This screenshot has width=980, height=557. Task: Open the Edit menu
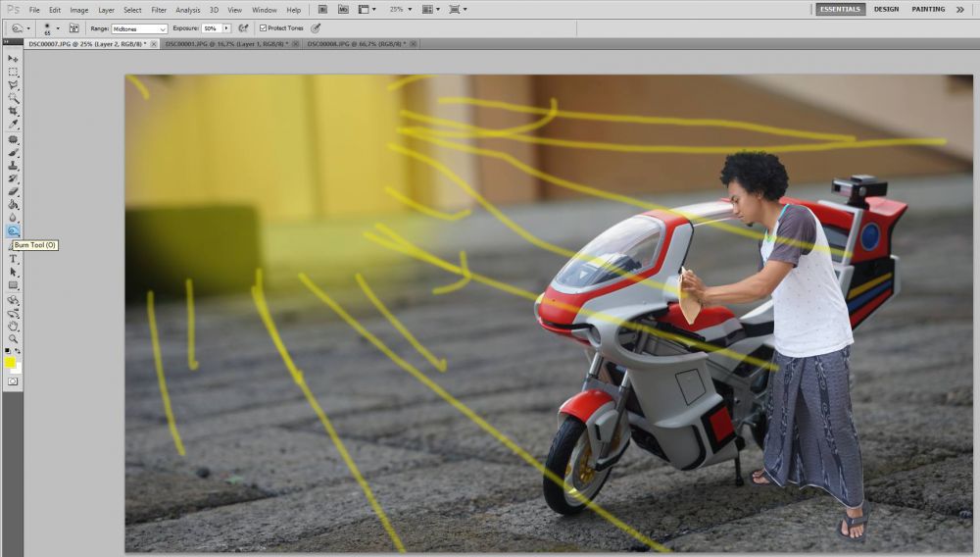coord(55,10)
